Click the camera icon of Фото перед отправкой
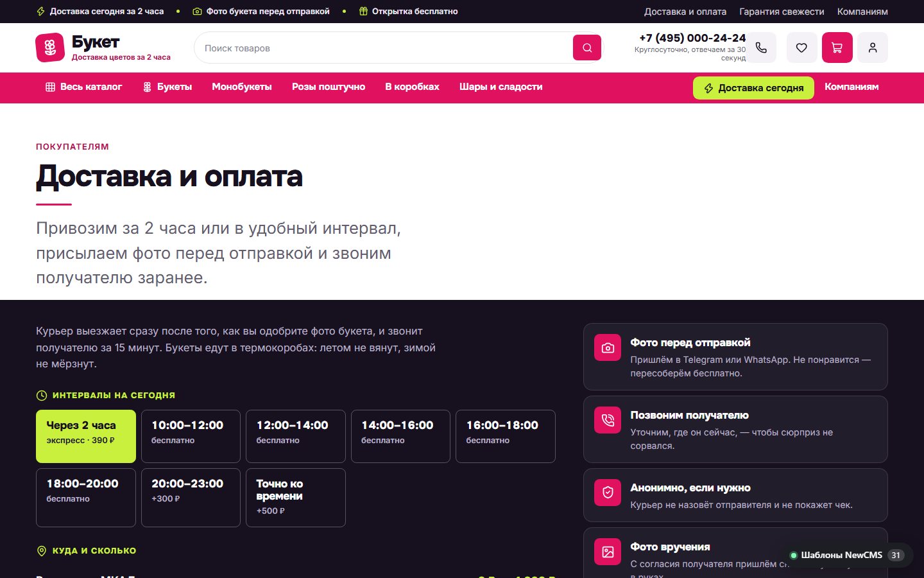 point(608,347)
